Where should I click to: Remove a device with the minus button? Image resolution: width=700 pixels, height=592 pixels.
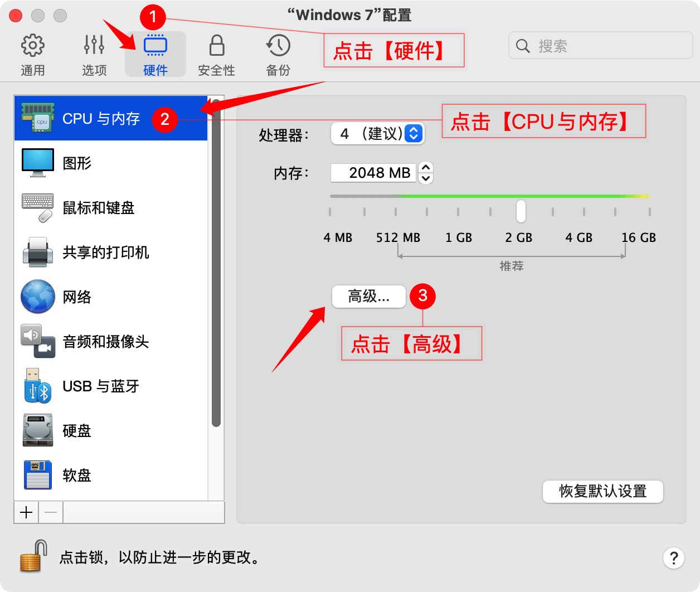point(51,512)
